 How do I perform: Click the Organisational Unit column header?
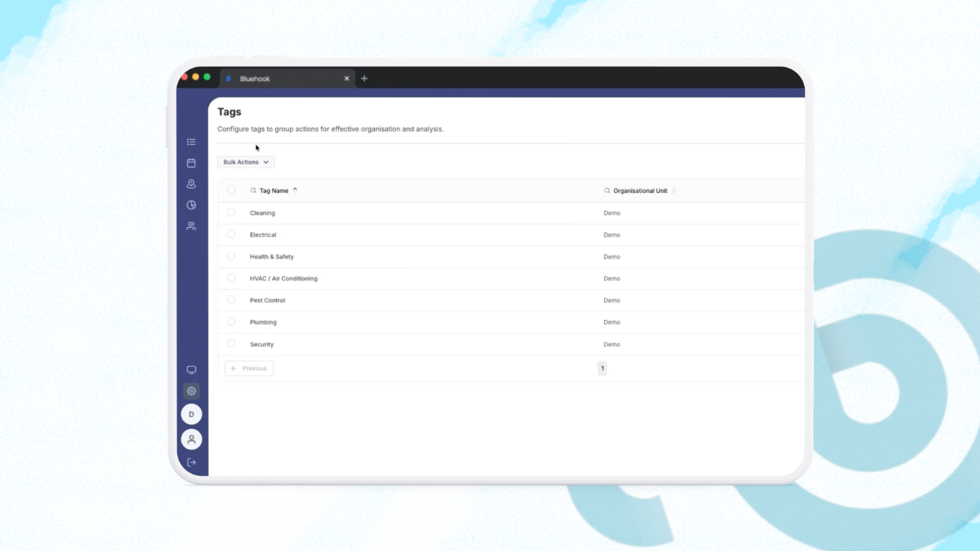(x=641, y=191)
